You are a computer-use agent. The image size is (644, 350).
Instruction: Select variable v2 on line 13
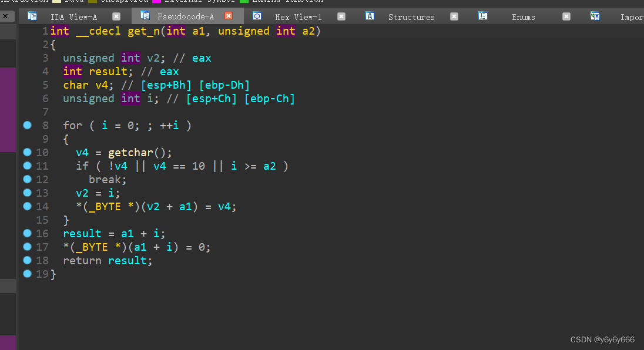[82, 193]
